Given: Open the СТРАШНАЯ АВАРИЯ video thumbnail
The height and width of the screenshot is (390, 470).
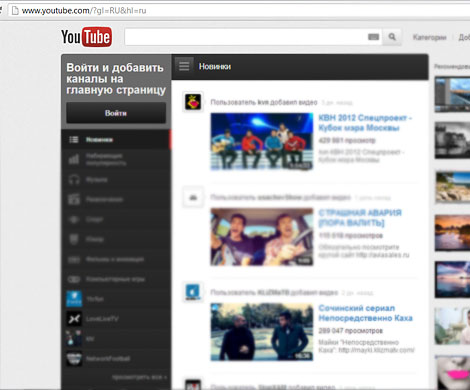Looking at the screenshot, I should click(262, 237).
